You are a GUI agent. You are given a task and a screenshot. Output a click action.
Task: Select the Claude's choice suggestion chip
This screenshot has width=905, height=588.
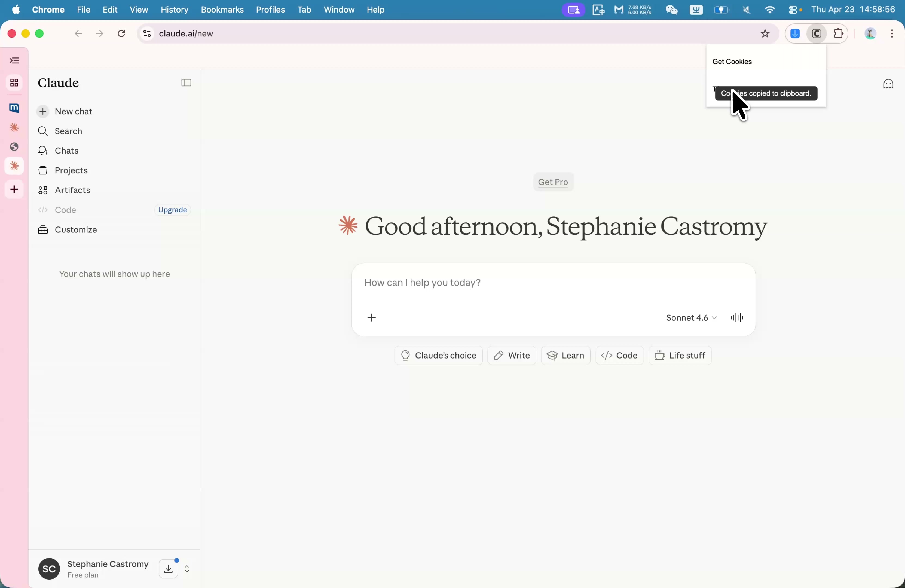(438, 356)
